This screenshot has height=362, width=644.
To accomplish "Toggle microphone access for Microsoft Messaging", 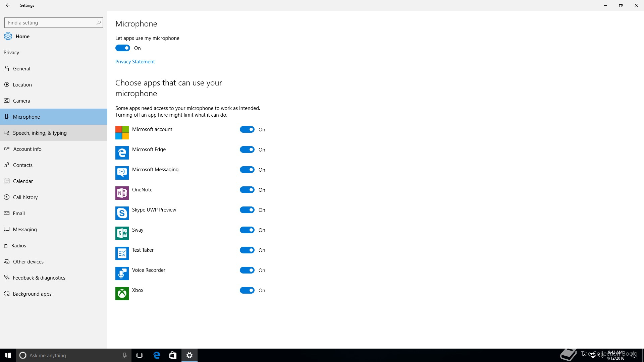I will pos(247,170).
